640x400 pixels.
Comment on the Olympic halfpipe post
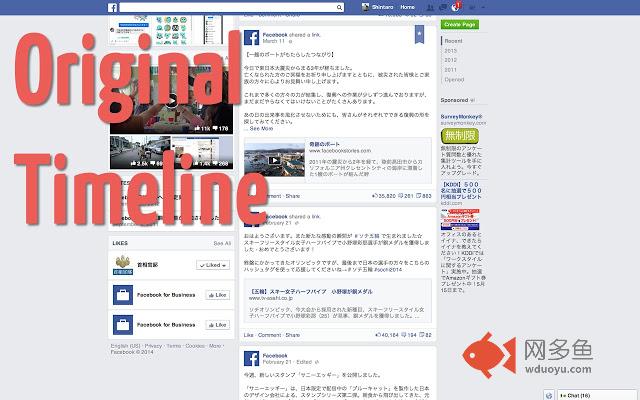[x=269, y=335]
